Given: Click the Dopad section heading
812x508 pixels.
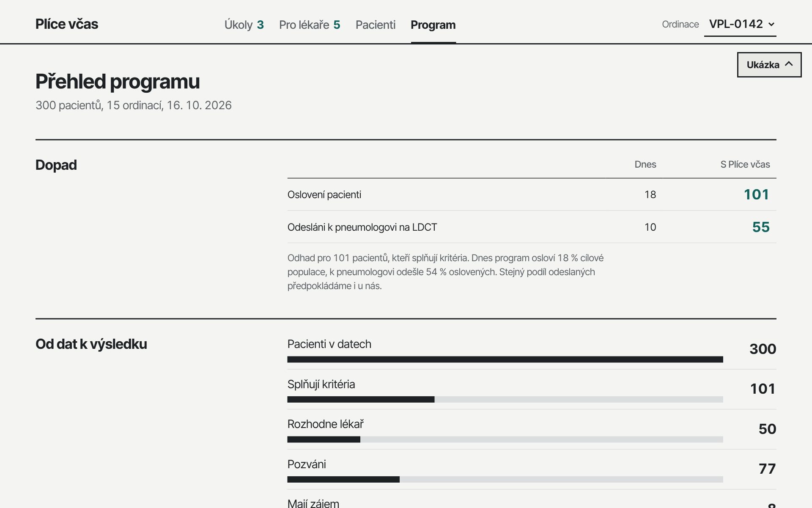Looking at the screenshot, I should [x=56, y=165].
